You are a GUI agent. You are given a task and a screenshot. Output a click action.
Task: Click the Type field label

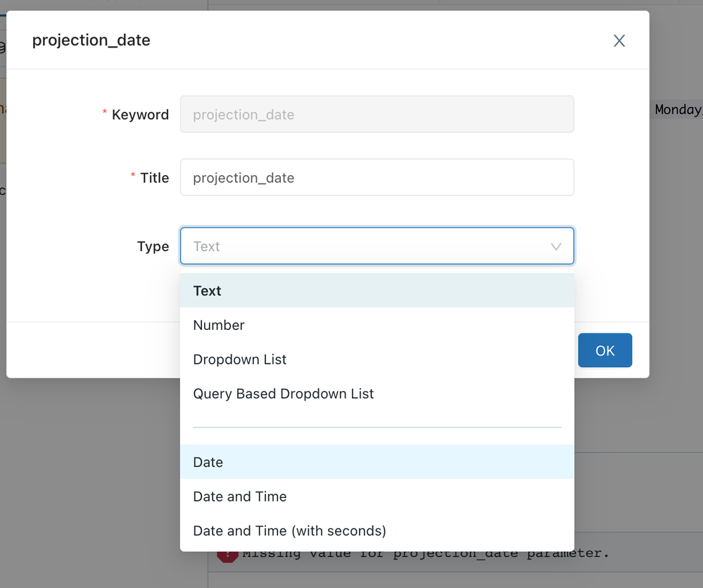(153, 247)
